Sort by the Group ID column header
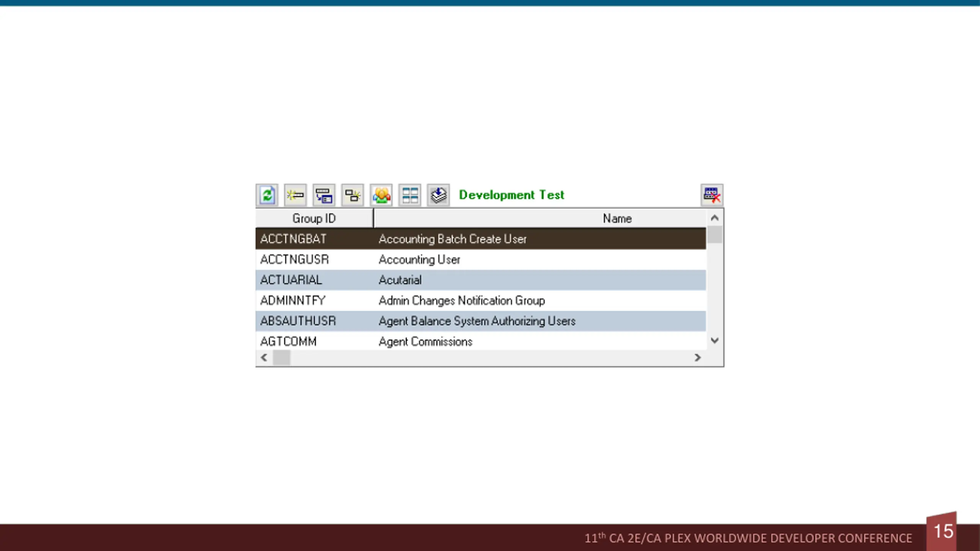This screenshot has width=980, height=551. pos(314,218)
